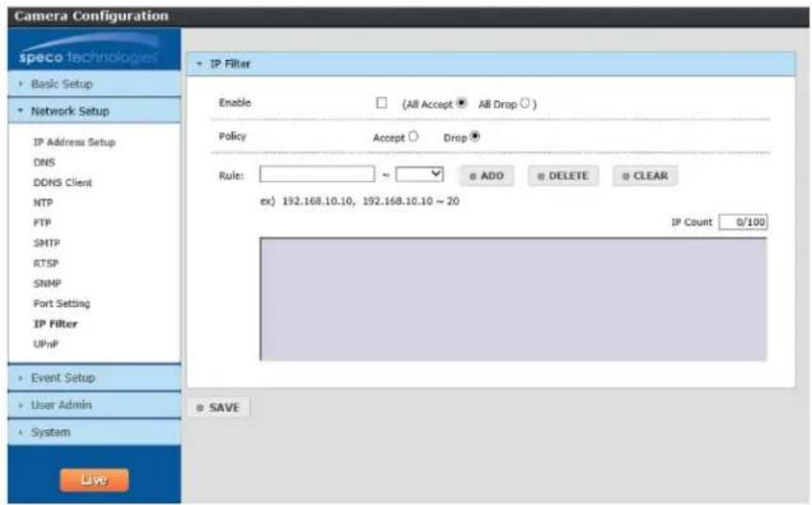
Task: Choose the Drop policy radio button
Action: tap(474, 137)
